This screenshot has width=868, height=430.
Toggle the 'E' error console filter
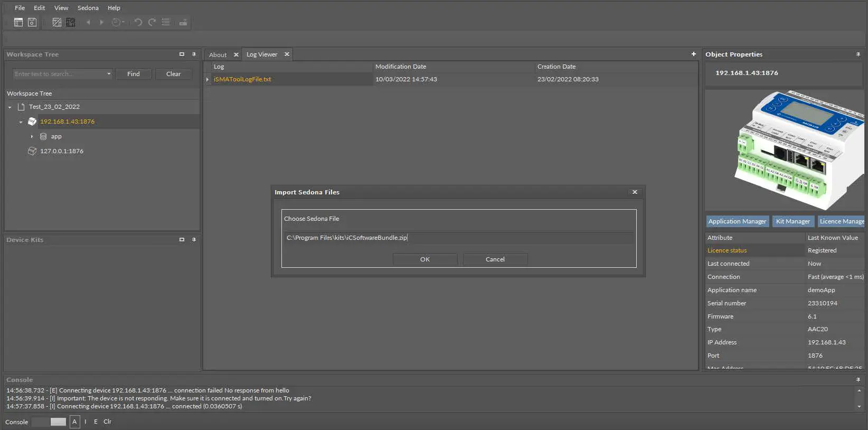click(x=96, y=422)
